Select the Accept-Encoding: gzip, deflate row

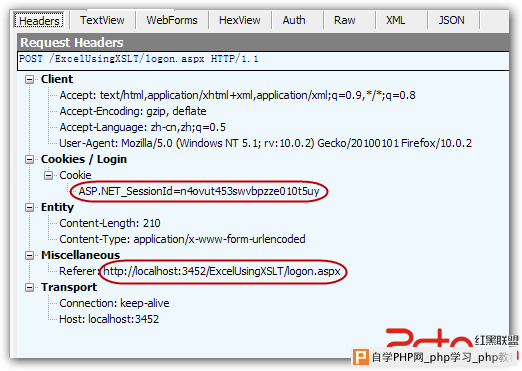(133, 111)
